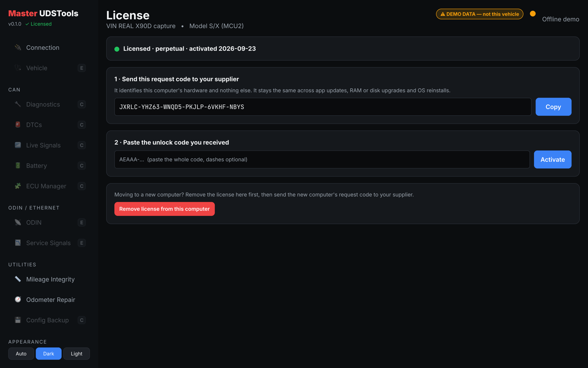The image size is (588, 368).
Task: Click the Battery icon in the sidebar
Action: point(18,165)
